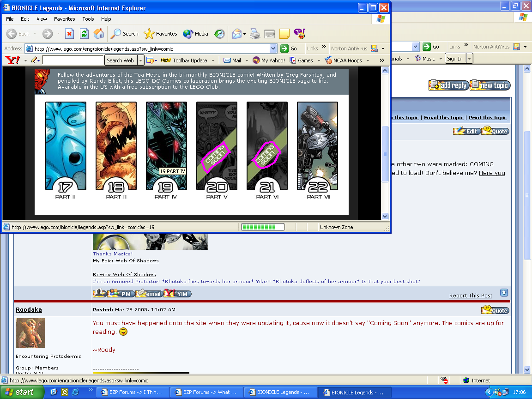This screenshot has width=532, height=399.
Task: Refresh the current page
Action: pyautogui.click(x=84, y=34)
